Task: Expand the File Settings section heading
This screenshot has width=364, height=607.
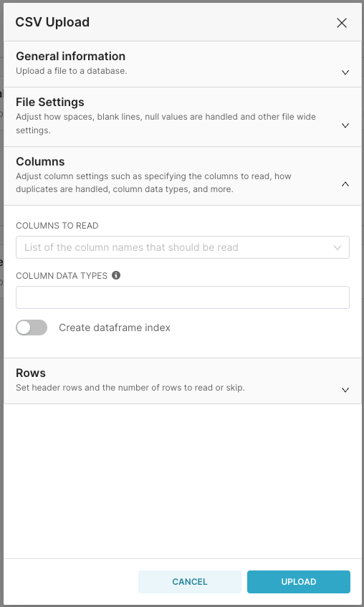Action: 50,102
